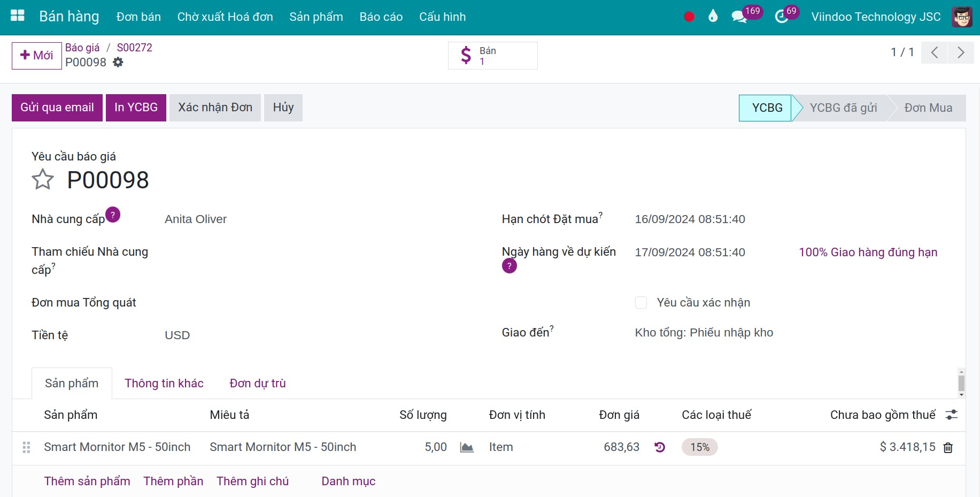The image size is (980, 497).
Task: Click the gear icon next to P00098
Action: tap(118, 63)
